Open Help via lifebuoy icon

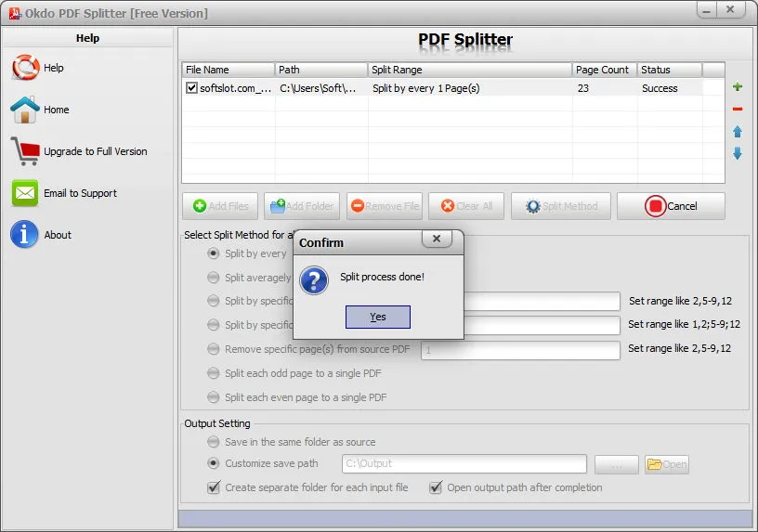pyautogui.click(x=25, y=67)
